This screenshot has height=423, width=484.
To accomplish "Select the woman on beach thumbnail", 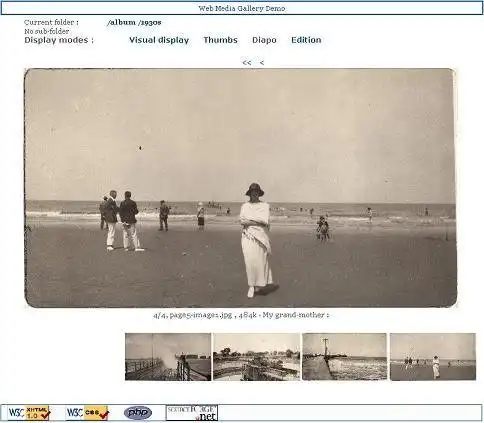I will pos(433,357).
